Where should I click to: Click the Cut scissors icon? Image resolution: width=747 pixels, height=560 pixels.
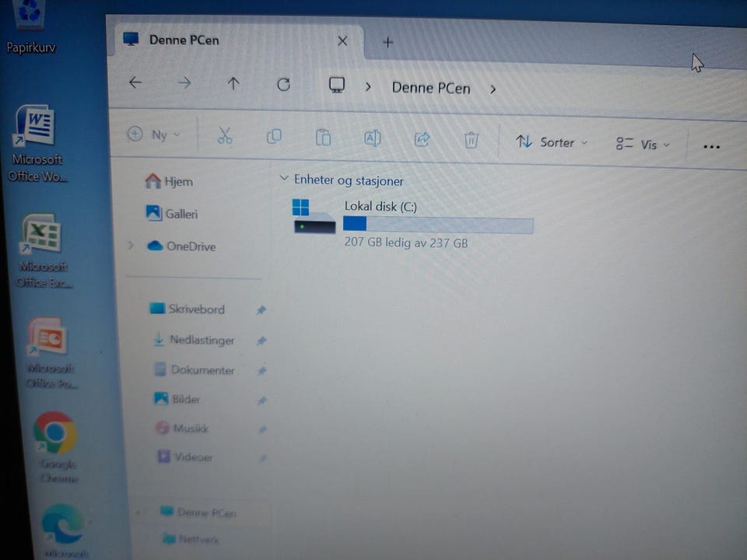pyautogui.click(x=225, y=135)
